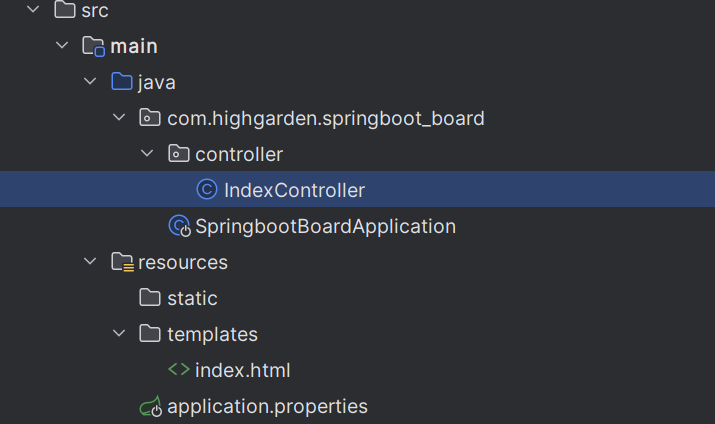Viewport: 715px width, 424px height.
Task: Click the com.highgarden package icon
Action: 150,118
